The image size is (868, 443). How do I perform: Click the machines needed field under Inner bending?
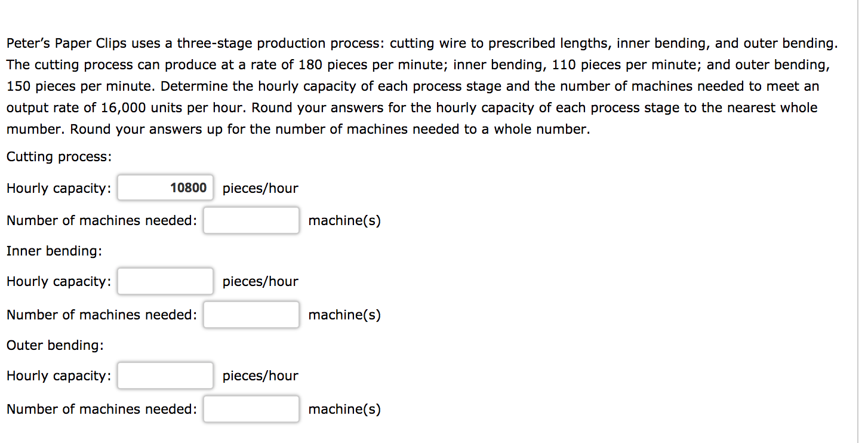coord(251,314)
